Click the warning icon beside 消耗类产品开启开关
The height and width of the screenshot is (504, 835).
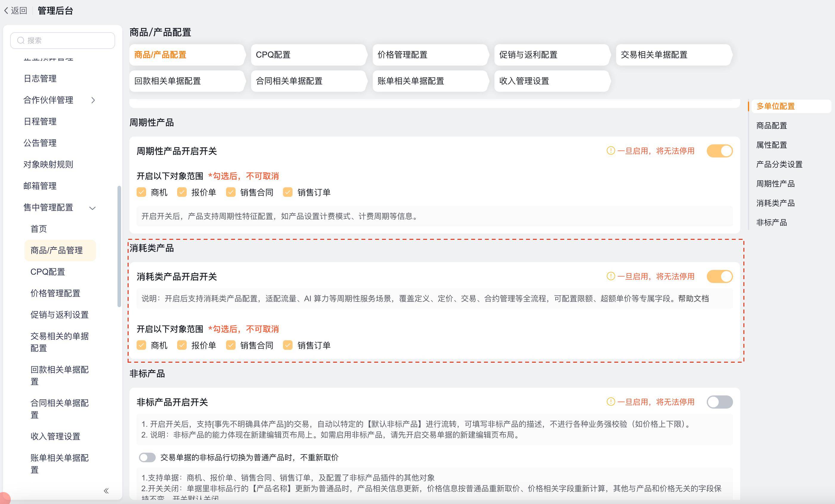[x=610, y=276]
